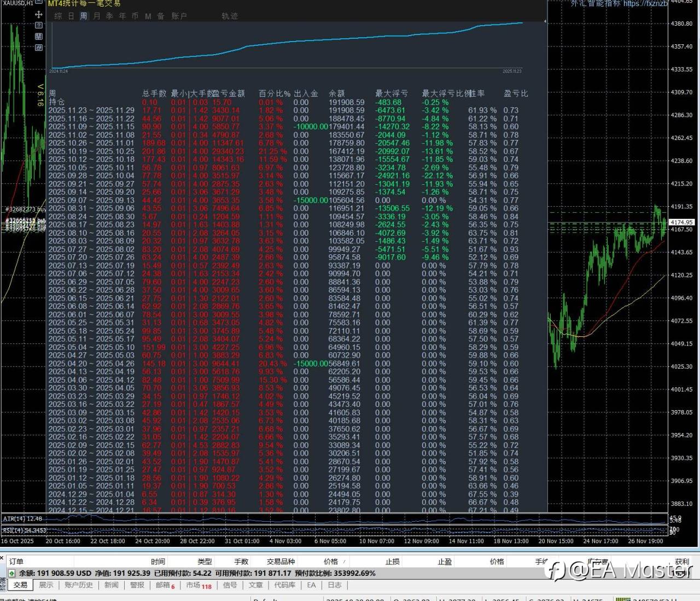Viewport: 700px width, 601px height.
Task: Open the 日志 journal tab
Action: (335, 585)
